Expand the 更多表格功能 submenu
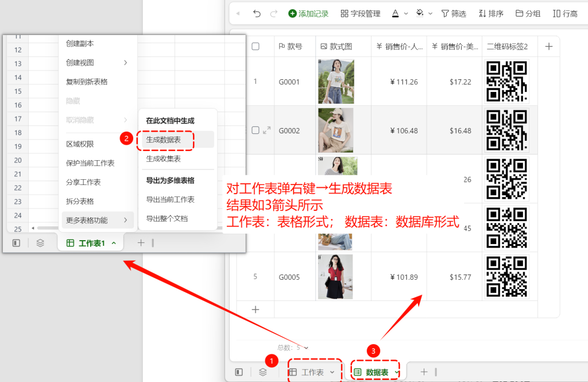This screenshot has height=382, width=588. click(98, 220)
